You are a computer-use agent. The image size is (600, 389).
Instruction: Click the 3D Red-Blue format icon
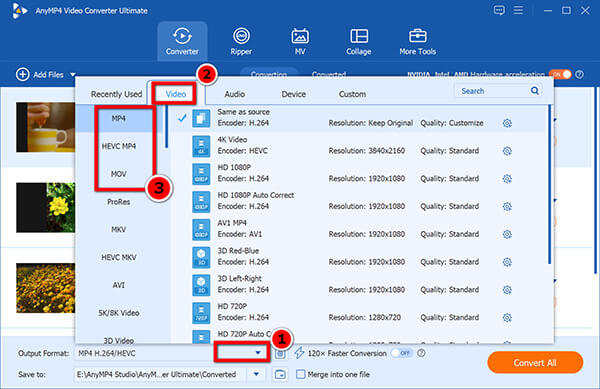tap(201, 257)
